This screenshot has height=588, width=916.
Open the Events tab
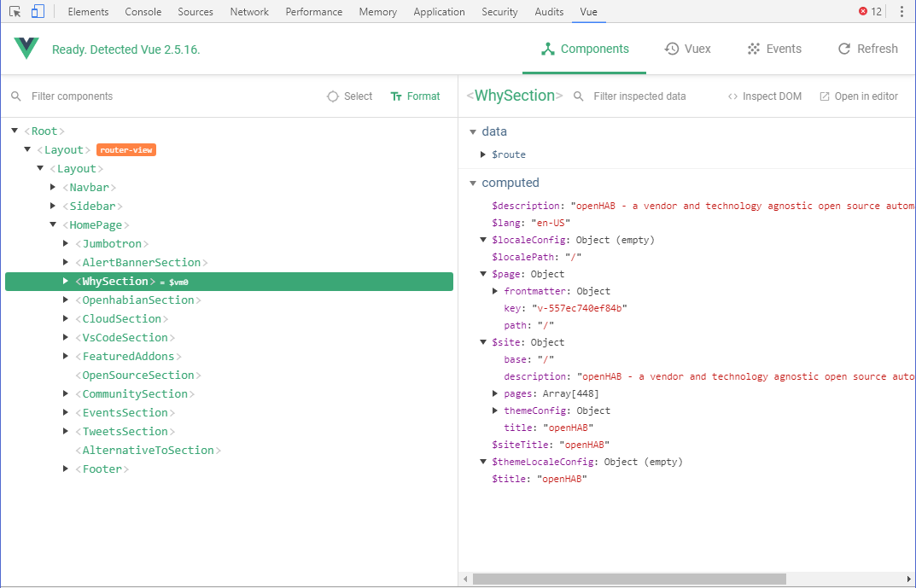773,49
